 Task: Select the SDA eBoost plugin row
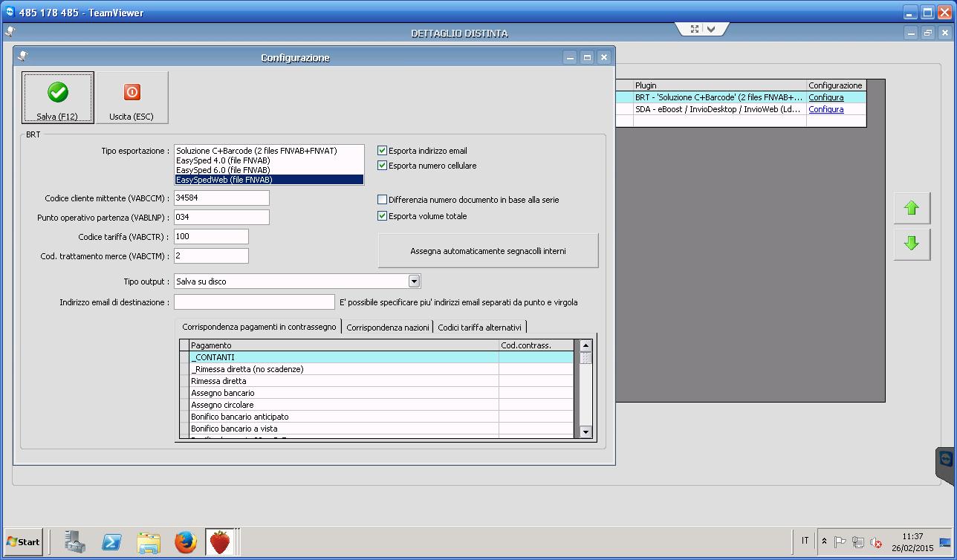coord(741,109)
